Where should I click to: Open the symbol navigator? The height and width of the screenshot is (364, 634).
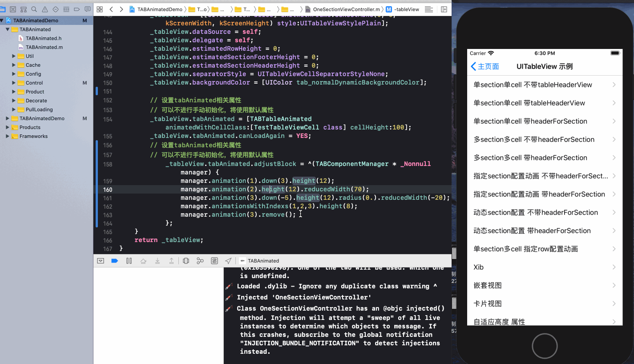(23, 9)
